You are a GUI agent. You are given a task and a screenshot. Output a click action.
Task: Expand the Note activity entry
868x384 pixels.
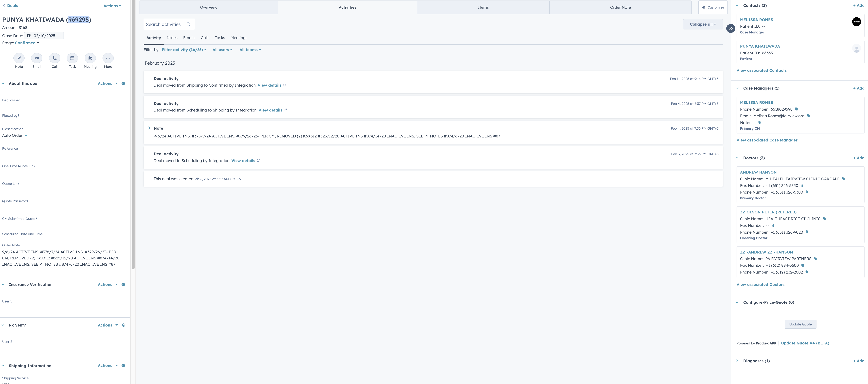click(149, 128)
